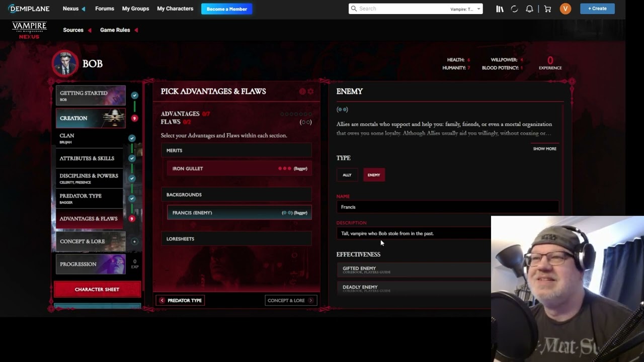
Task: Open the notifications bell
Action: click(529, 9)
